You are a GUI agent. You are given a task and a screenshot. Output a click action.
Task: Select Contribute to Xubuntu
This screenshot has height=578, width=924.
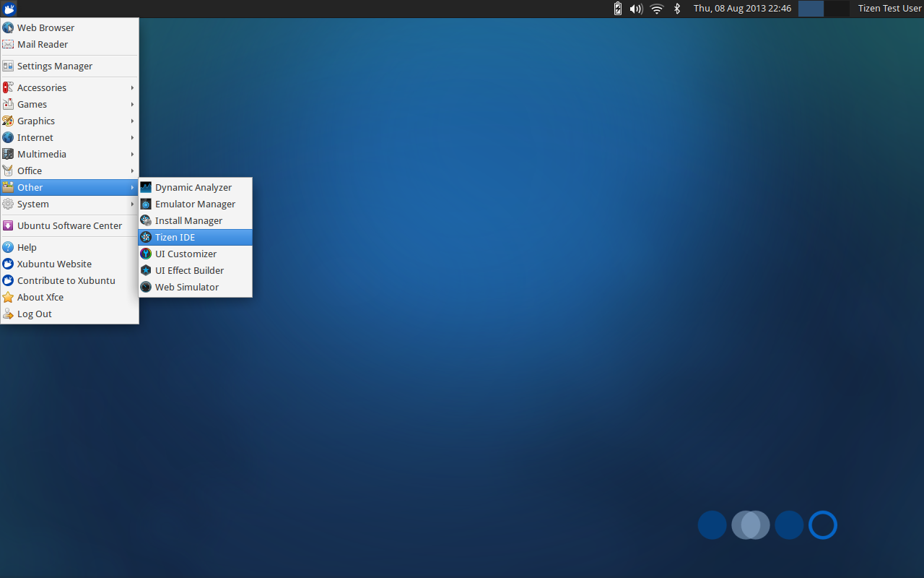pos(69,280)
